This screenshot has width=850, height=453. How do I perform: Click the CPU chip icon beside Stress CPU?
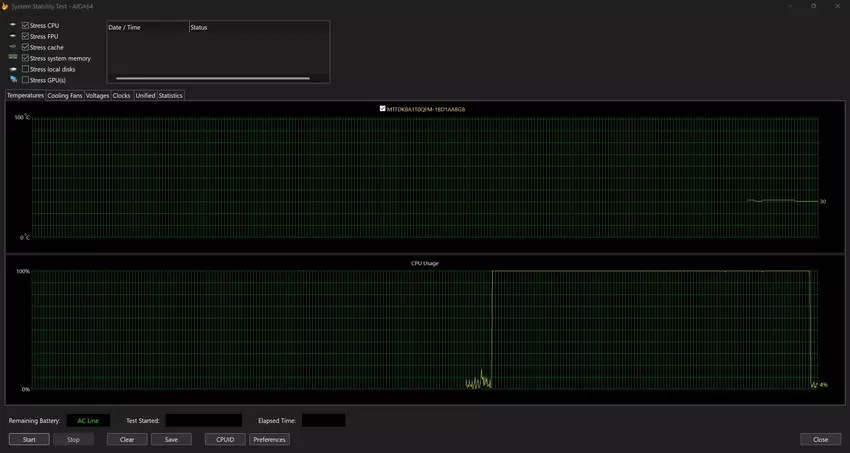click(13, 25)
